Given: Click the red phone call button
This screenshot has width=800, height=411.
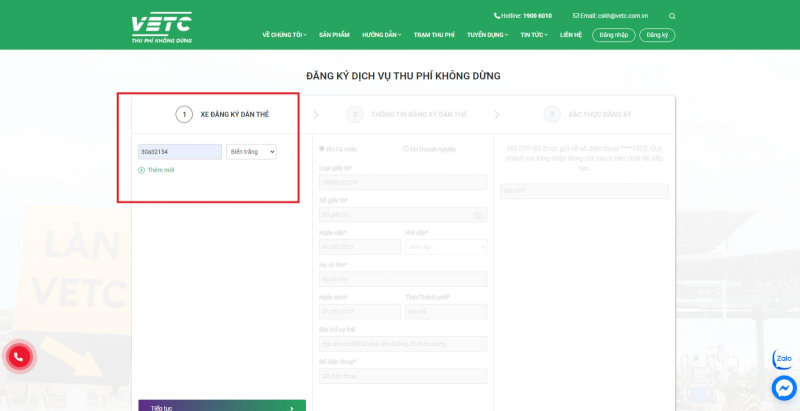Looking at the screenshot, I should point(19,357).
